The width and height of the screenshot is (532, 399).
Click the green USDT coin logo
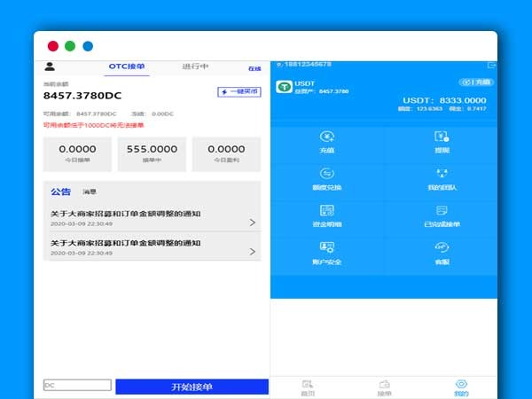coord(284,87)
